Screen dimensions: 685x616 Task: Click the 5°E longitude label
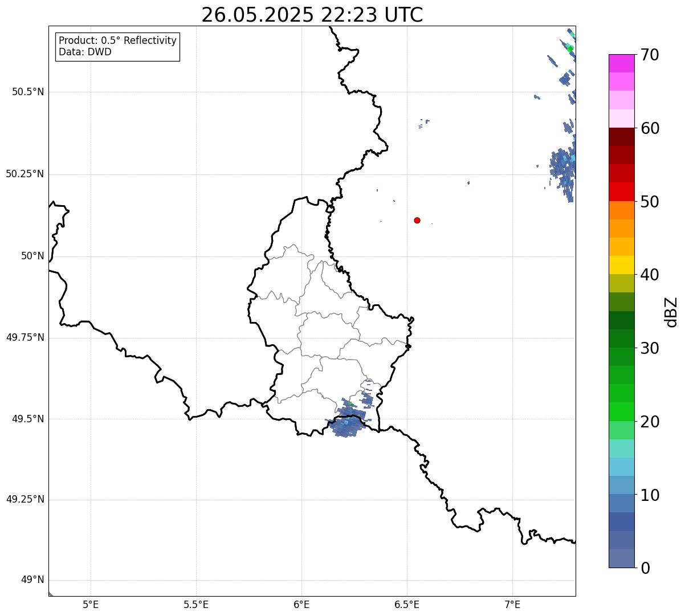[x=91, y=604]
